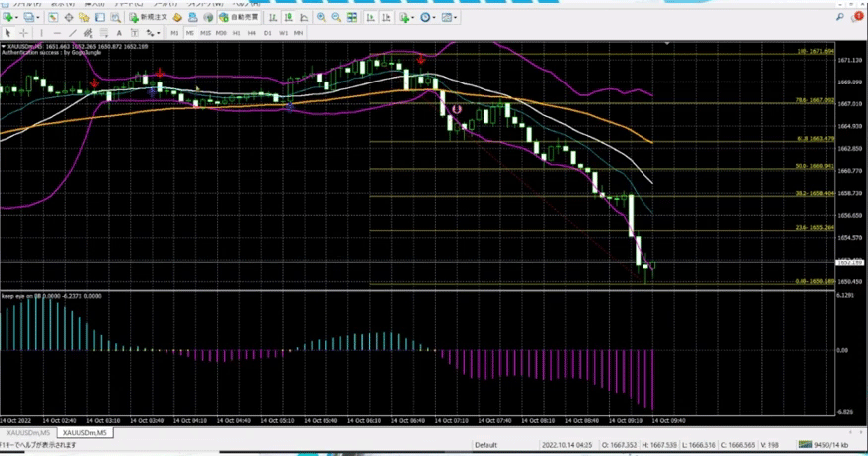
Task: Tile chart windows
Action: click(x=352, y=18)
